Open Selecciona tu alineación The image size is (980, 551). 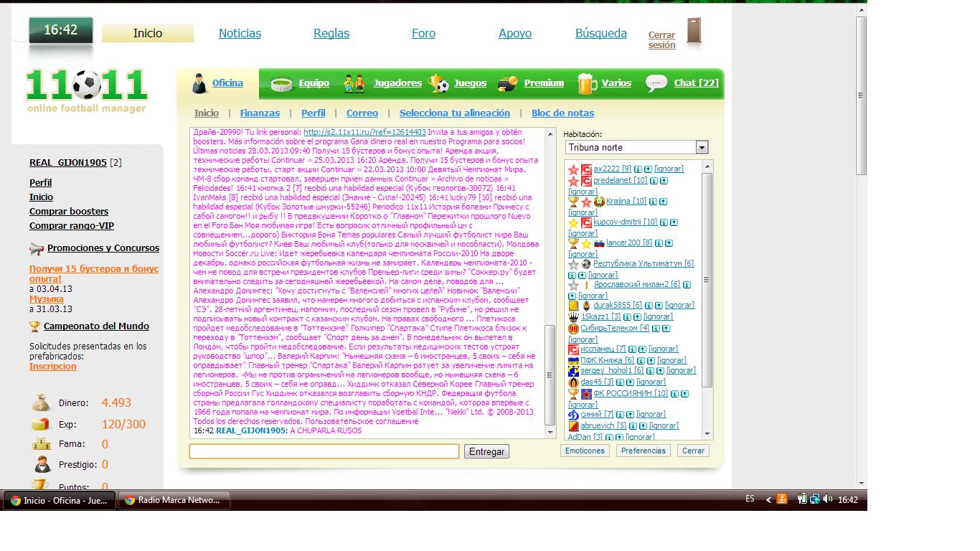click(x=455, y=113)
